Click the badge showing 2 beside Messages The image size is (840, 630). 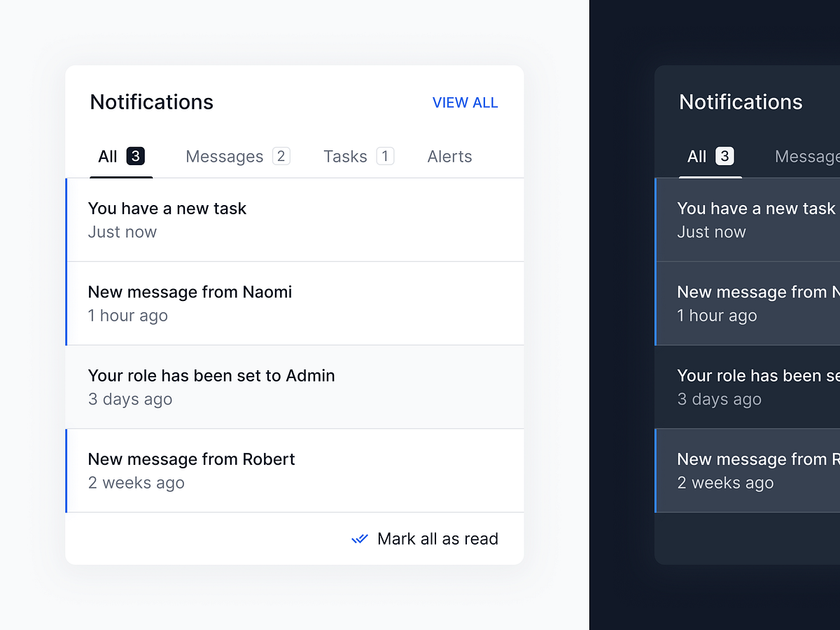click(x=282, y=155)
